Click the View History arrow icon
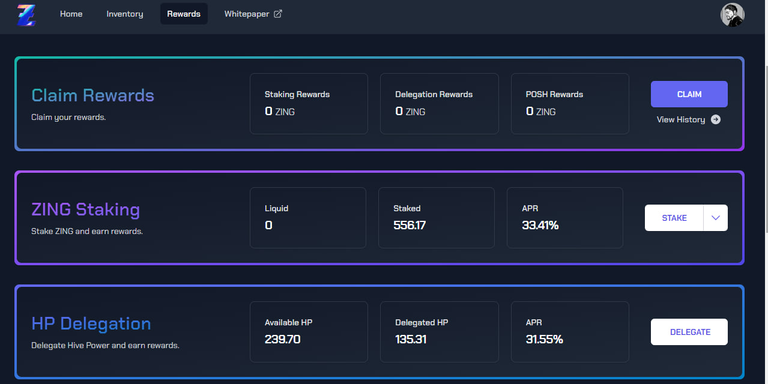The image size is (768, 384). point(716,120)
